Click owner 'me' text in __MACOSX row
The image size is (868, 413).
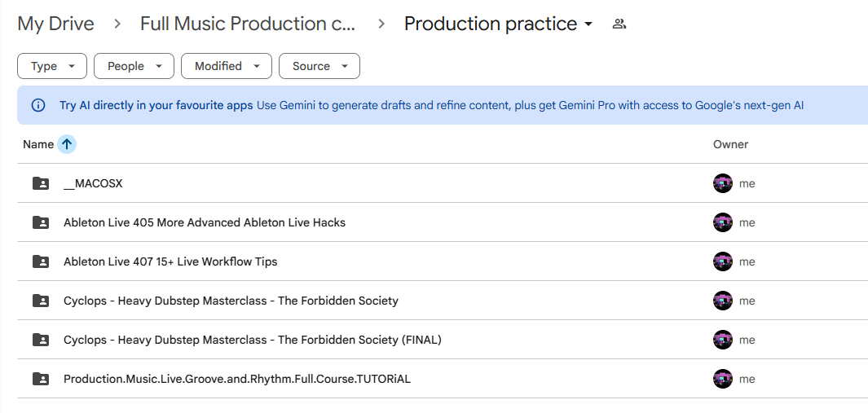[x=747, y=184]
